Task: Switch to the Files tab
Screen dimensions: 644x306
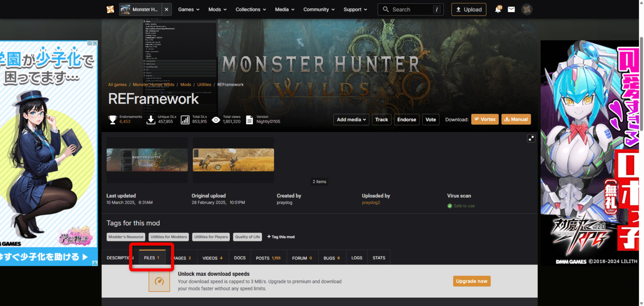Action: [x=152, y=258]
